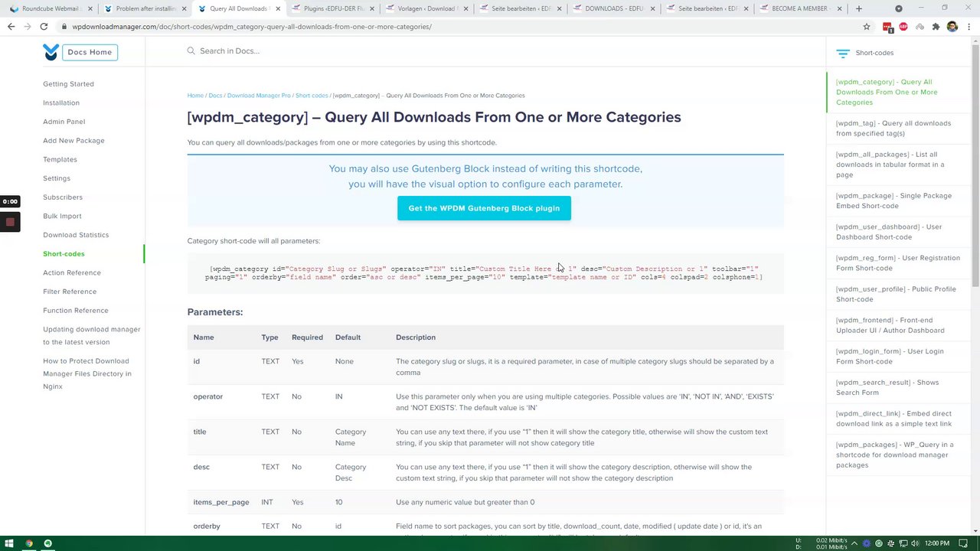Click the Docs Home button

pos(90,52)
